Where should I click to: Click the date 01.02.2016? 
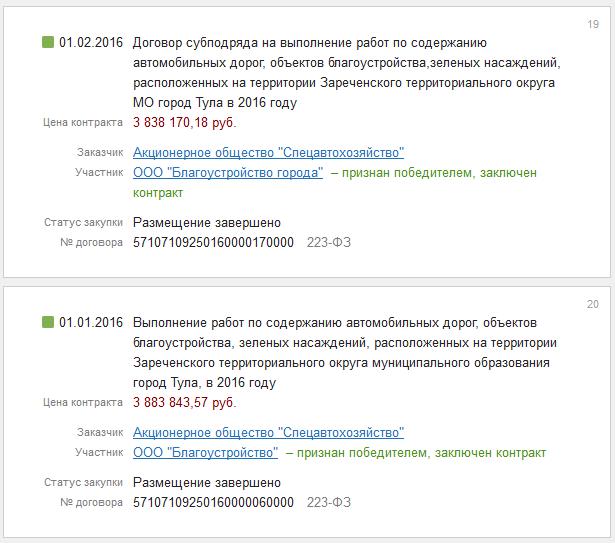[91, 42]
